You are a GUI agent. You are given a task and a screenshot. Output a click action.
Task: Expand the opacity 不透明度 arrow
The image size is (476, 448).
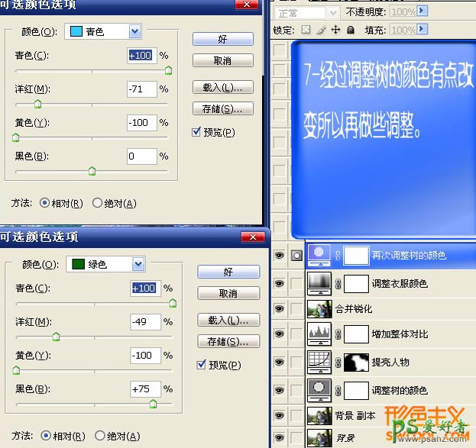[422, 13]
